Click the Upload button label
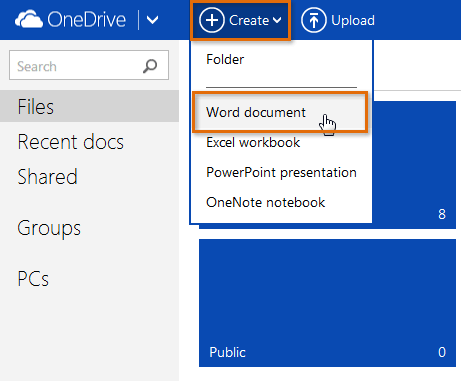Screen dimensions: 461x381 (x=353, y=20)
